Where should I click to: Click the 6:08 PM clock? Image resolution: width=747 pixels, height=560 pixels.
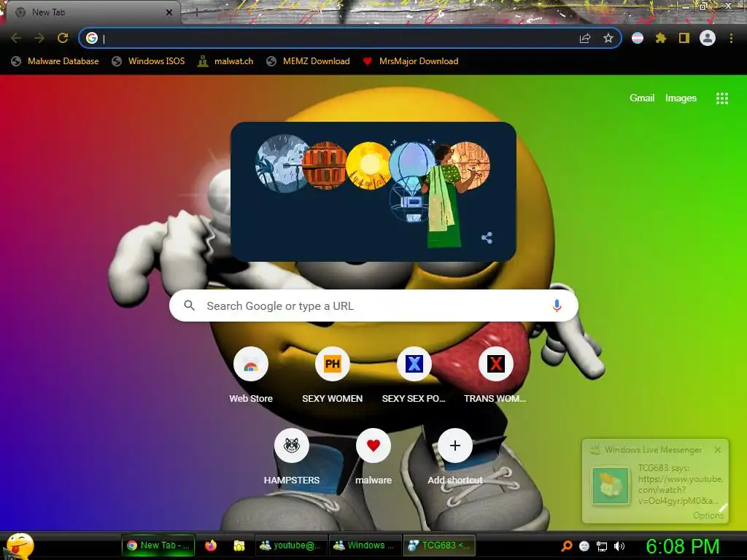point(683,546)
